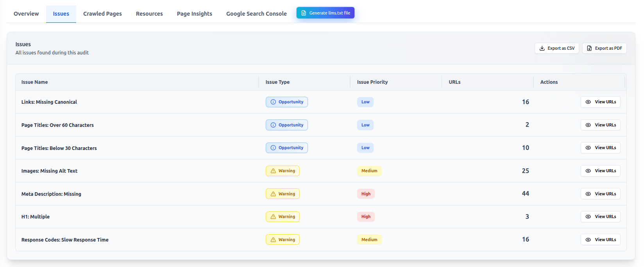The image size is (644, 267).
Task: Click eye icon in H1 Multiple row
Action: pos(588,216)
